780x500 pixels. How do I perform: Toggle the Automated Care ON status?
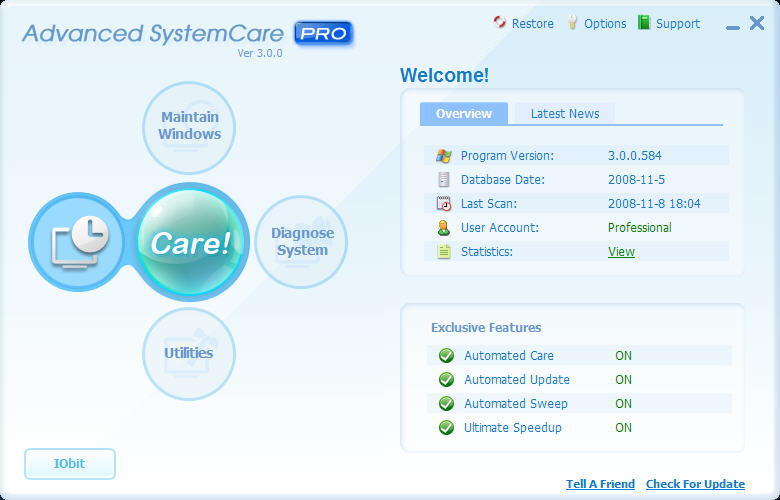point(623,356)
